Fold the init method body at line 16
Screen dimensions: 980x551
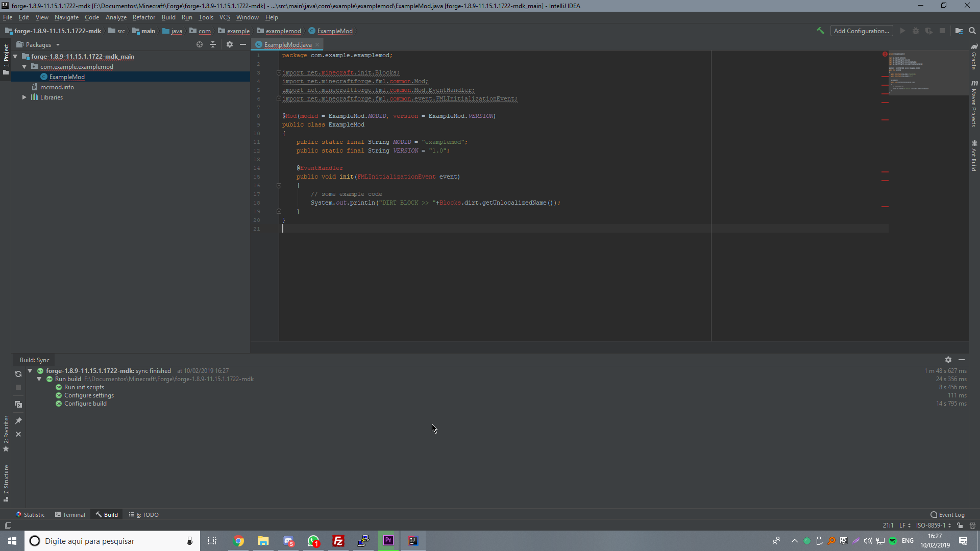(279, 185)
